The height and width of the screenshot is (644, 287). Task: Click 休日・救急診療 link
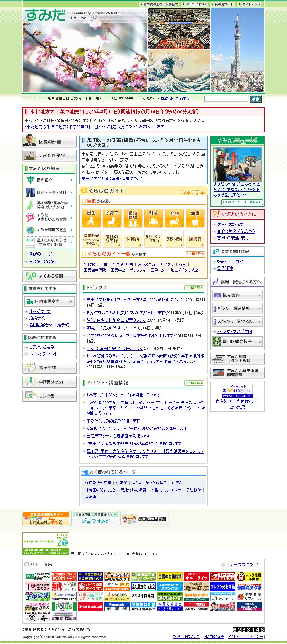tap(230, 225)
